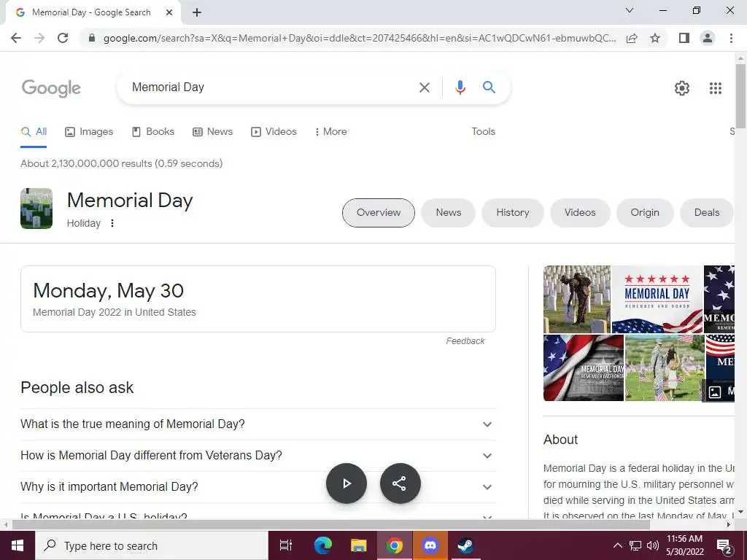The height and width of the screenshot is (560, 747).
Task: Switch to Books results
Action: 153,132
